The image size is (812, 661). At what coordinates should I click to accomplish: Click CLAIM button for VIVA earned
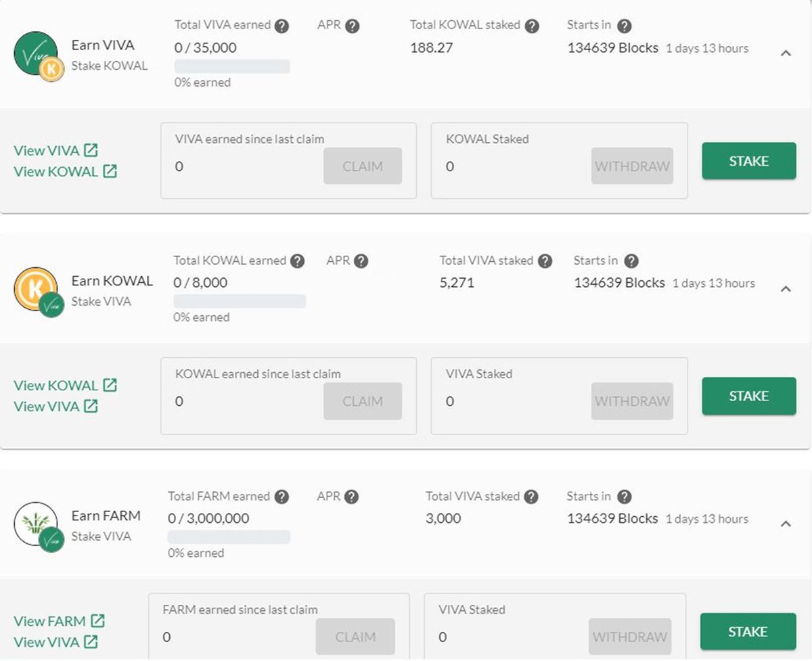363,166
